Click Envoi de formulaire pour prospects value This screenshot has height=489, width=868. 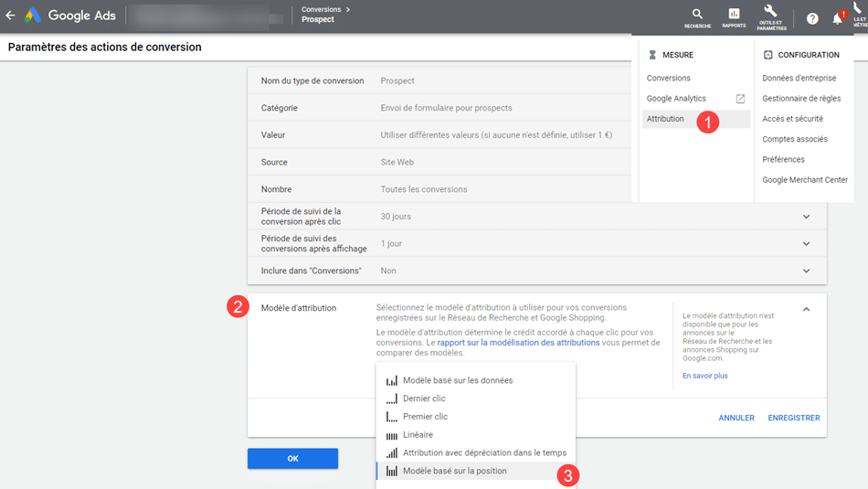tap(446, 108)
